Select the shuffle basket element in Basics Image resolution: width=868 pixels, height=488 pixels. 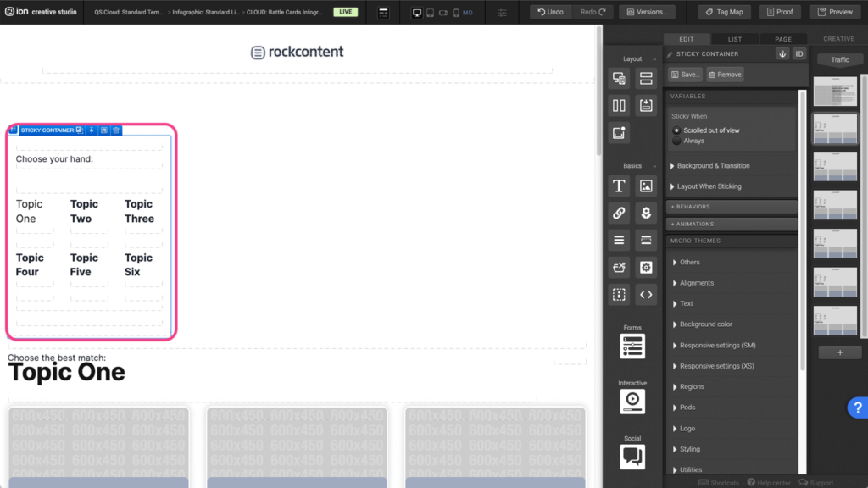click(x=619, y=267)
